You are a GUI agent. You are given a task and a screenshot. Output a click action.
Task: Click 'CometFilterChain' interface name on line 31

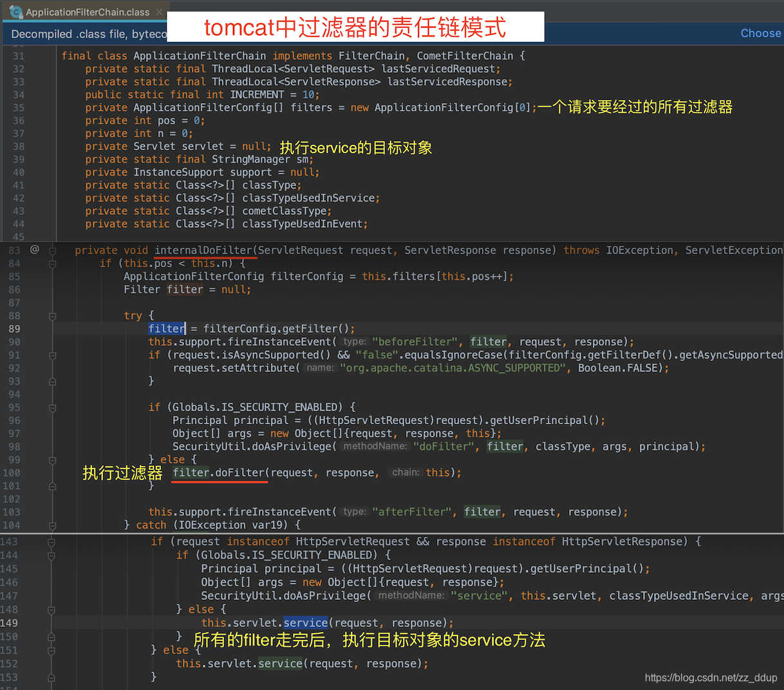tap(465, 56)
